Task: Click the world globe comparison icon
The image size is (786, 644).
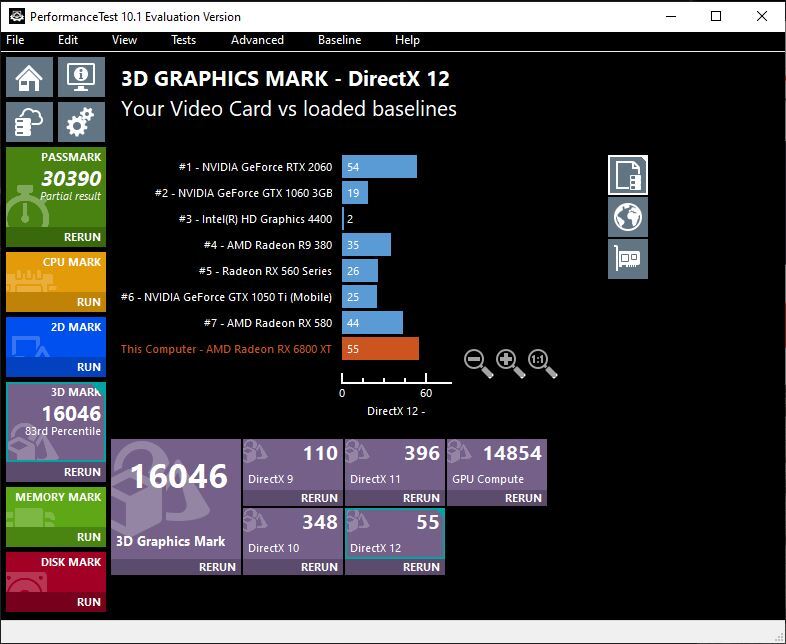Action: (x=628, y=217)
